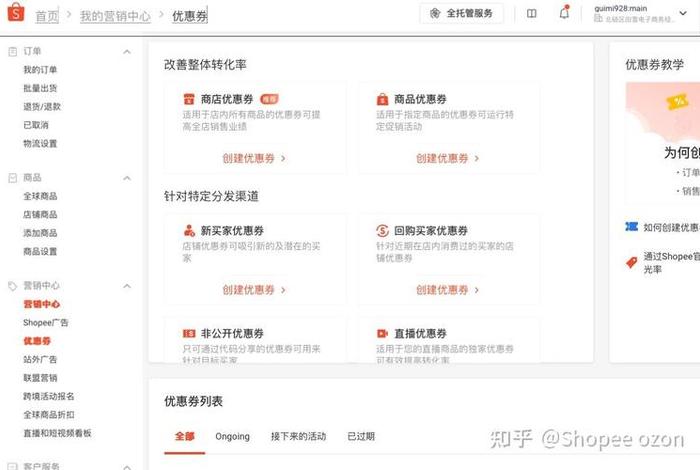Open the 通过Shopee tutorial link
This screenshot has width=700, height=470.
pyautogui.click(x=671, y=262)
